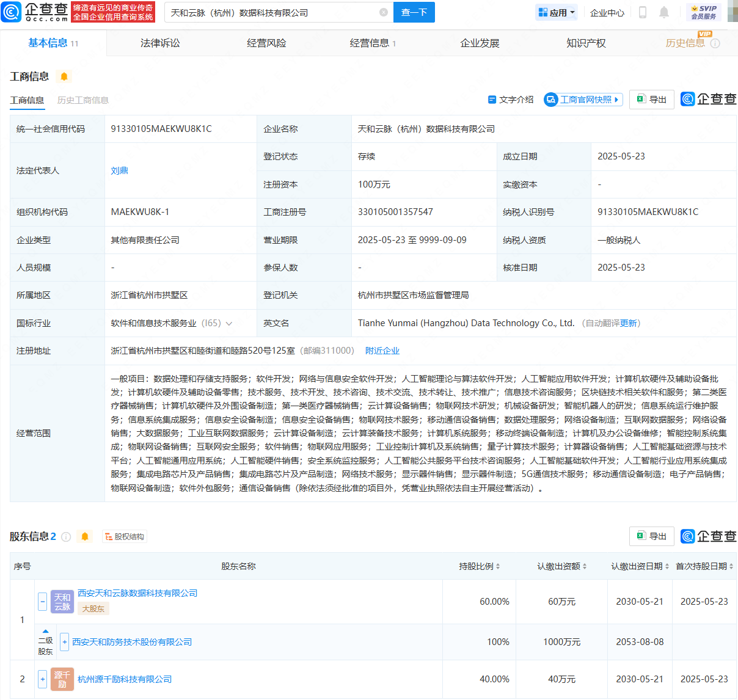
Task: Collapse the 二级股东 section arrow
Action: (x=45, y=631)
